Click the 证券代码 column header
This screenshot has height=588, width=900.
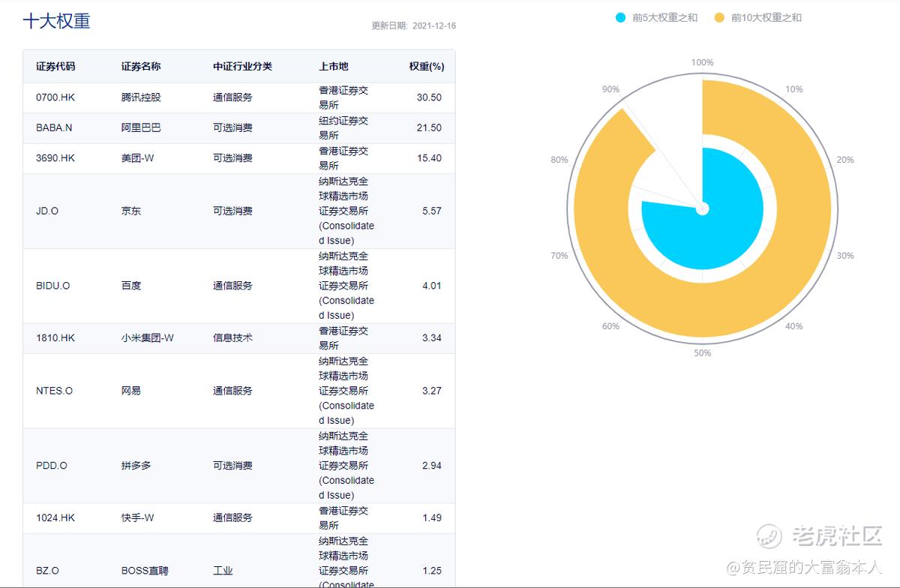click(x=55, y=67)
